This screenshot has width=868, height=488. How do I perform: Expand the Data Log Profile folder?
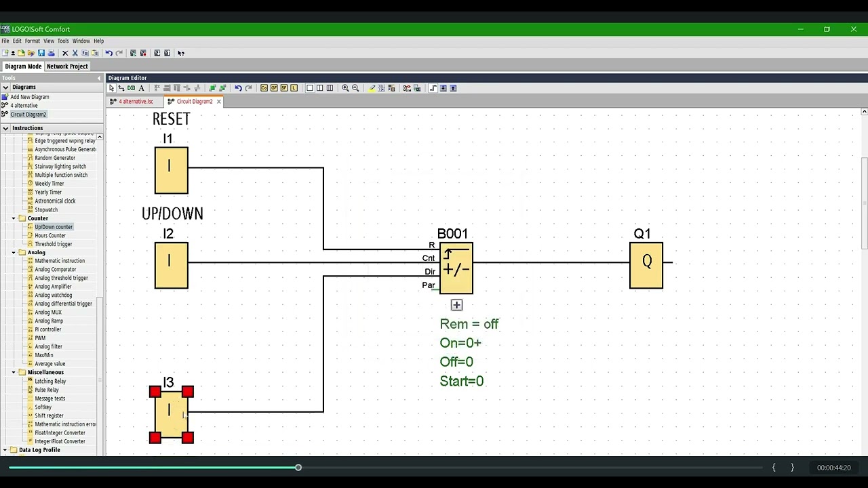pyautogui.click(x=5, y=450)
